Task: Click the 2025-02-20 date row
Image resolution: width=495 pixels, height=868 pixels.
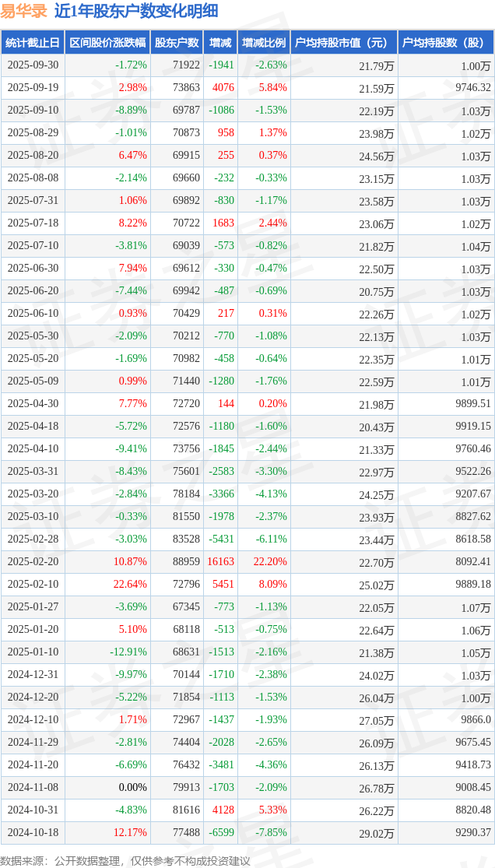Action: pos(33,562)
